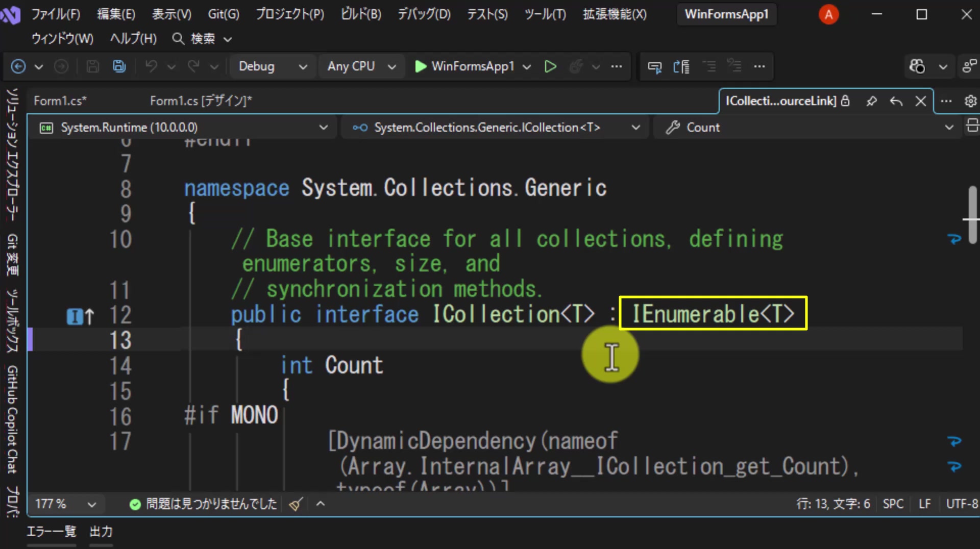Click the Save All disks icon

click(119, 66)
